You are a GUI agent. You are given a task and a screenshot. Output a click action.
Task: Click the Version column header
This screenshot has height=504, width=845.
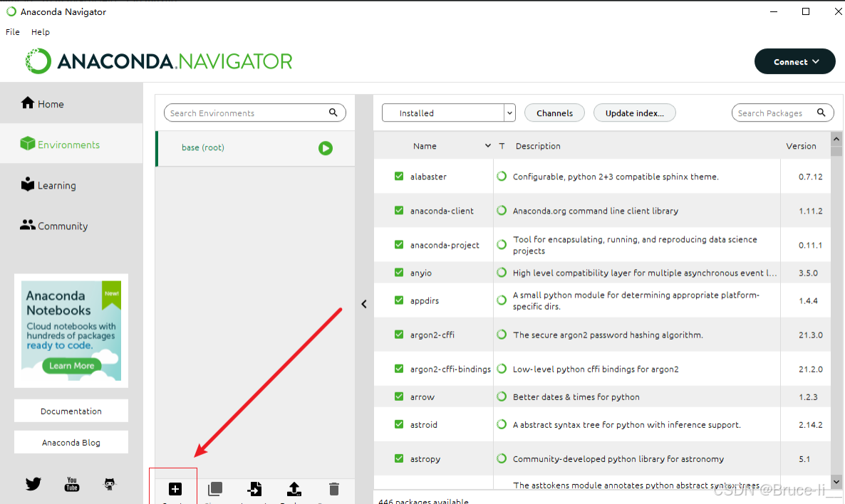(x=801, y=146)
